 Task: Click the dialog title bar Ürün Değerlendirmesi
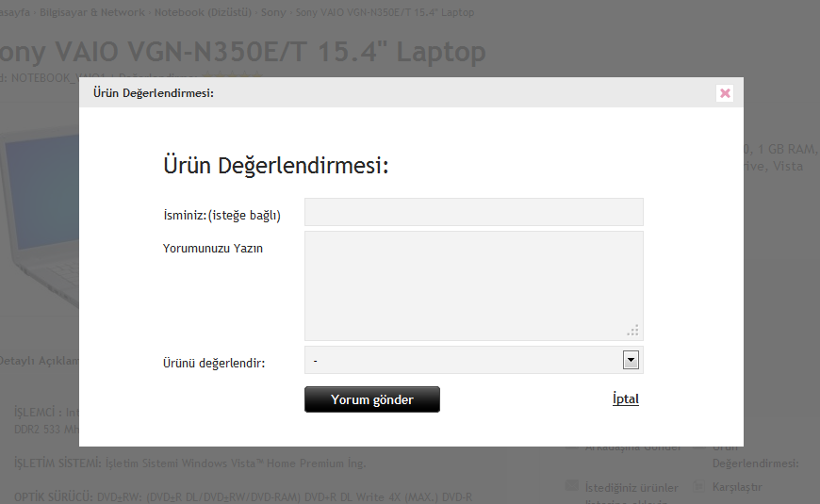click(153, 92)
